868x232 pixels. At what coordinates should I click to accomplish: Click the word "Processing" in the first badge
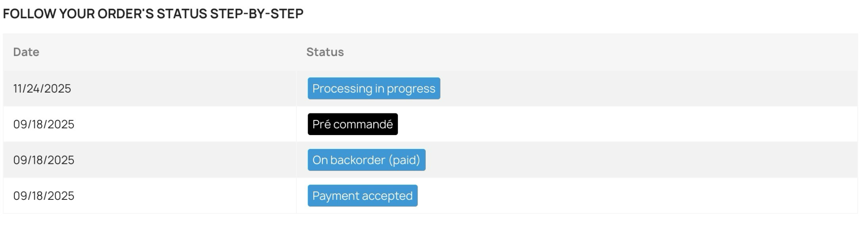(x=342, y=89)
